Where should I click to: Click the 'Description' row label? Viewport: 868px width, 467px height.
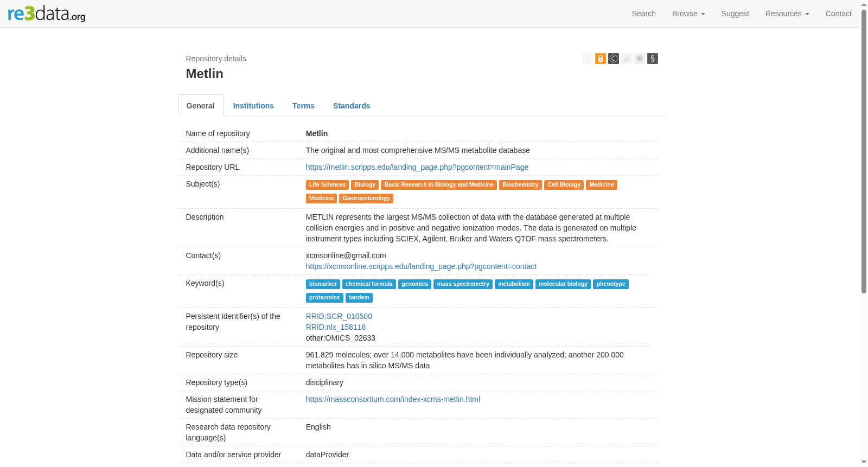[205, 217]
